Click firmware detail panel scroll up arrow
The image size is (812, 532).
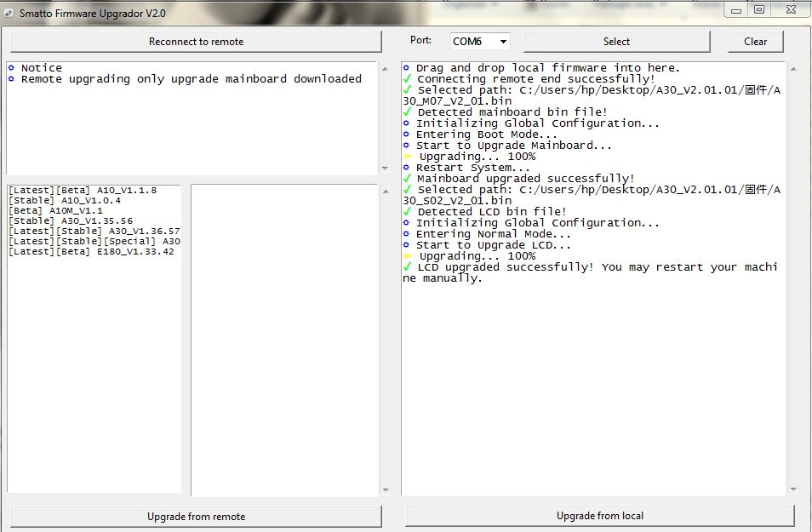coord(386,192)
